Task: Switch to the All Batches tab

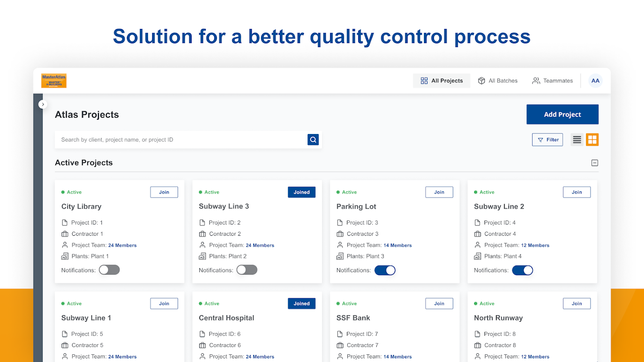Action: tap(498, 81)
